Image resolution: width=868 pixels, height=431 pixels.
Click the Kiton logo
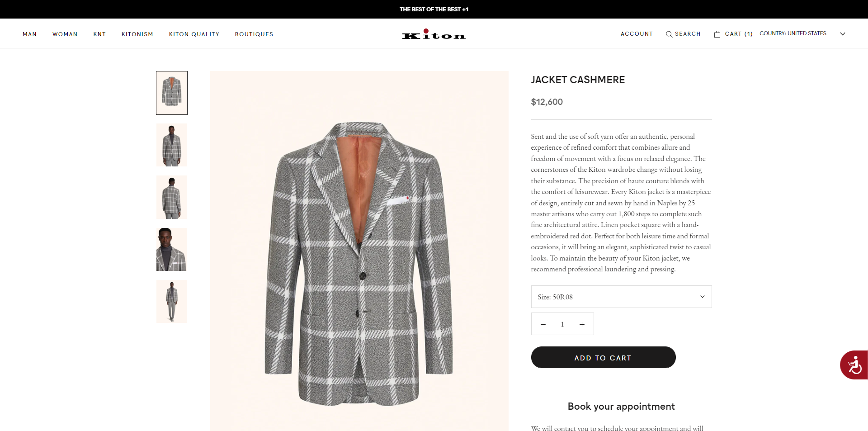click(x=434, y=34)
